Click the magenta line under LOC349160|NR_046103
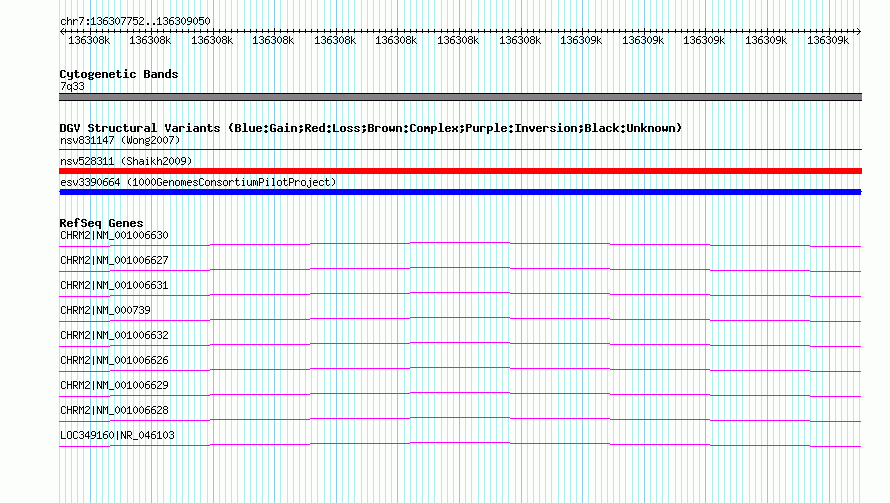 [x=460, y=444]
